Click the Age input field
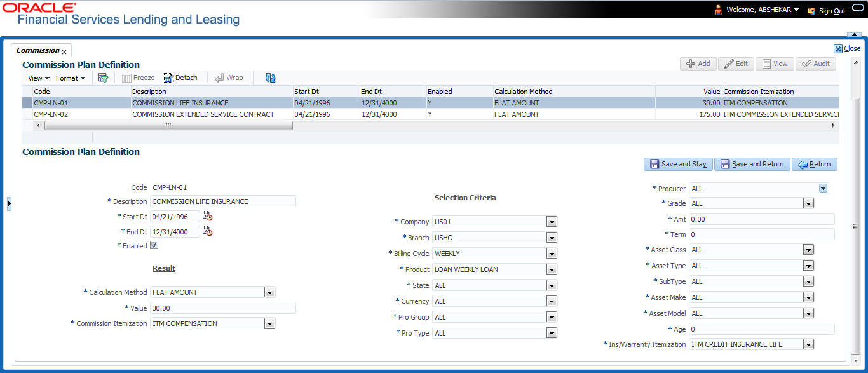Viewport: 868px width, 373px height. coord(761,329)
